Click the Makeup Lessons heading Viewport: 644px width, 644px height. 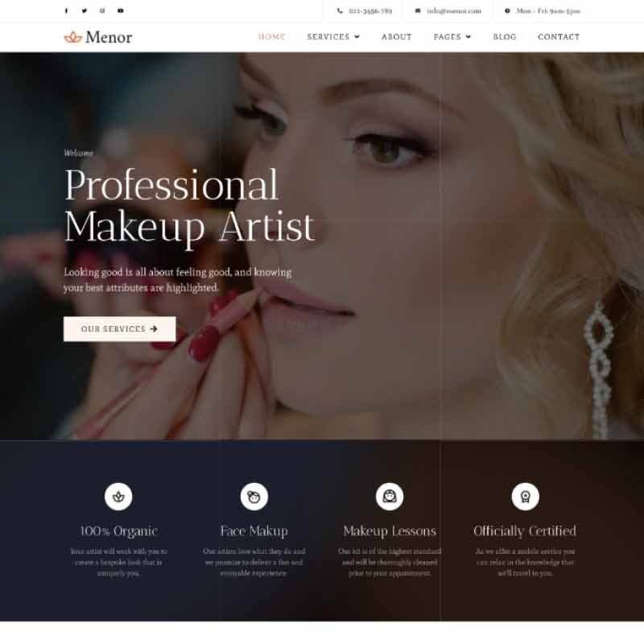click(390, 530)
